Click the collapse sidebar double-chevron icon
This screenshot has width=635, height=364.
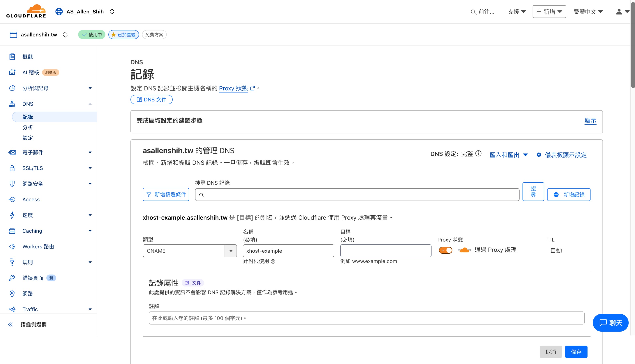10,325
